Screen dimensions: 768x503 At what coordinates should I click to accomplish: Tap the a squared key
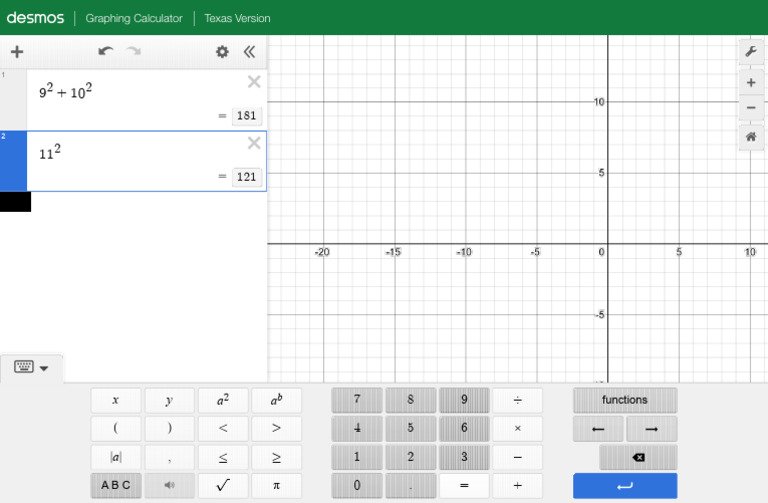[x=223, y=400]
